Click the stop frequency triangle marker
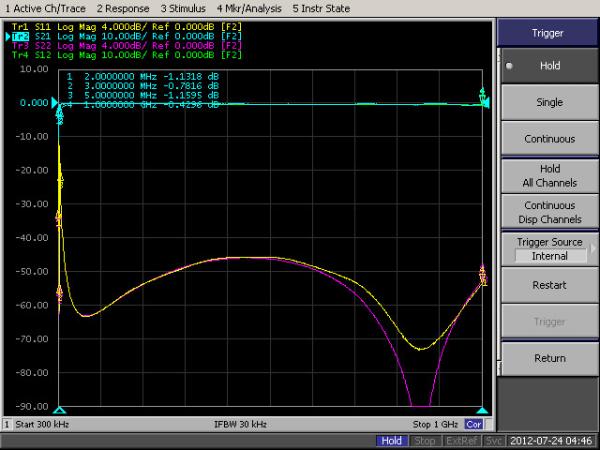600x450 pixels. point(483,411)
